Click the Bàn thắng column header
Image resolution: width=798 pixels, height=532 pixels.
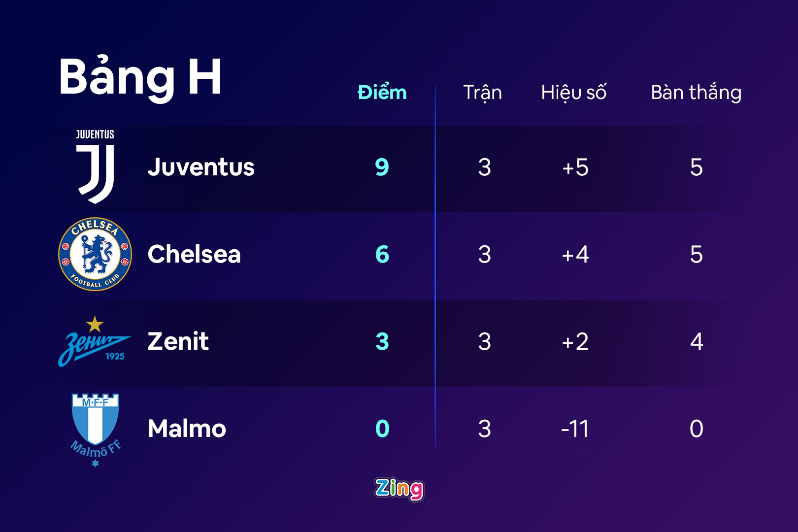tap(696, 93)
